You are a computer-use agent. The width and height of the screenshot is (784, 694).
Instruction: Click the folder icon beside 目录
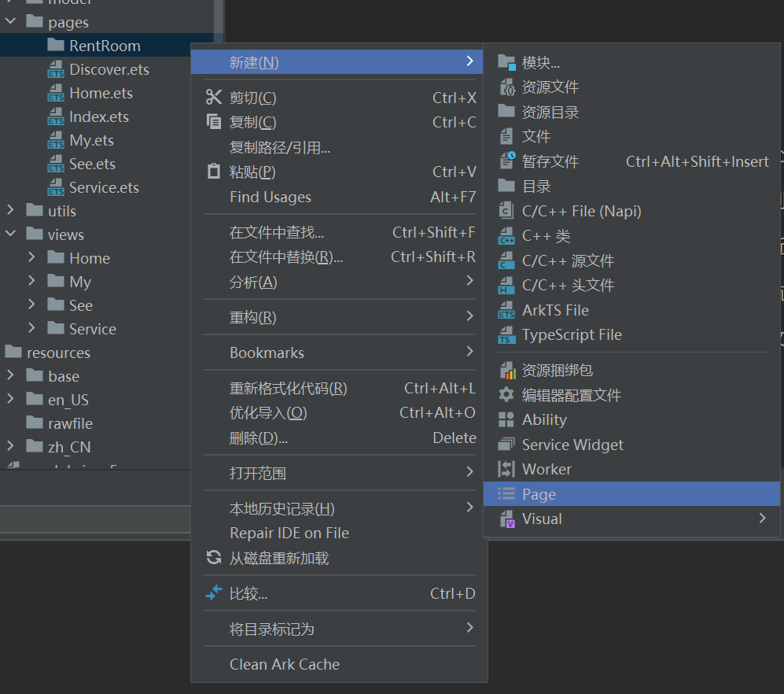pyautogui.click(x=506, y=186)
